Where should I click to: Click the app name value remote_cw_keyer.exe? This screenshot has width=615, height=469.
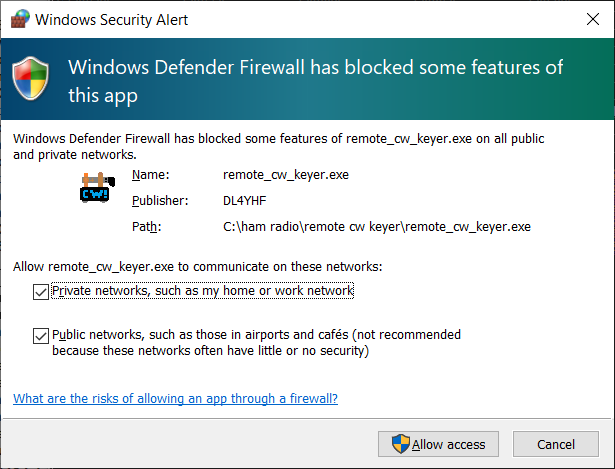(285, 175)
